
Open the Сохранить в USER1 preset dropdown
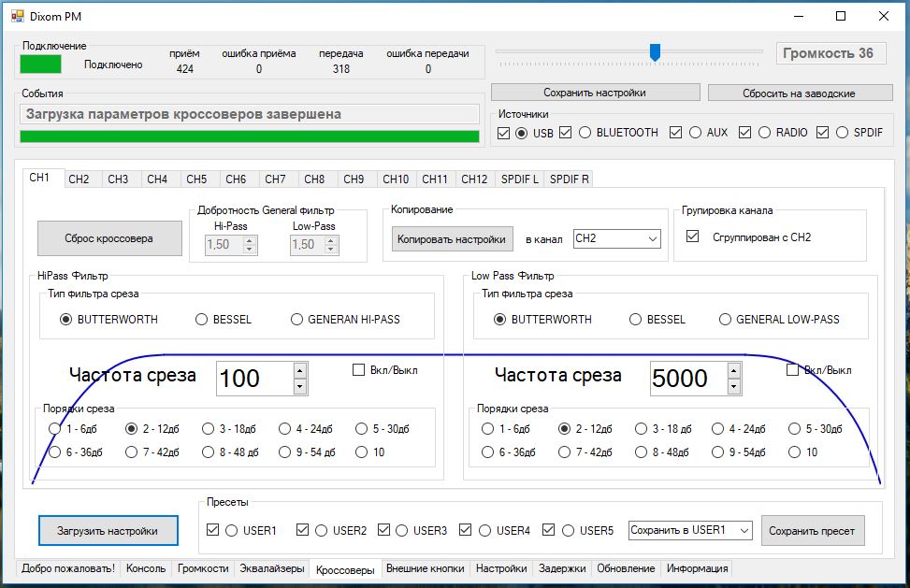point(690,530)
